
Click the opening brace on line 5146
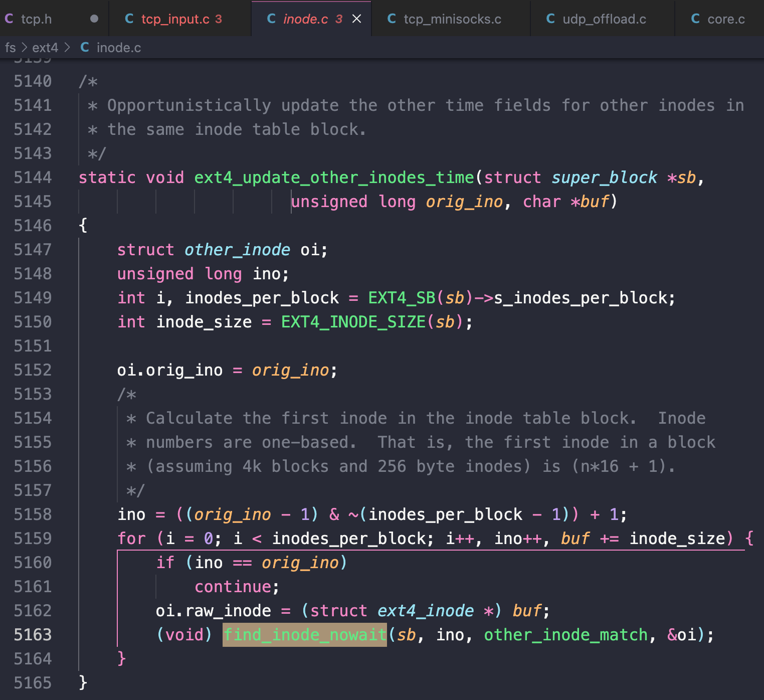click(x=83, y=226)
